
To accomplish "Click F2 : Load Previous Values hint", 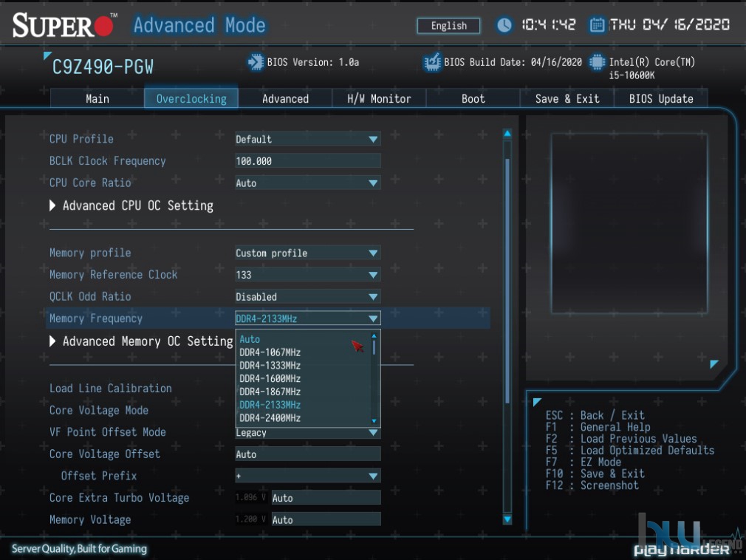I will pyautogui.click(x=621, y=439).
